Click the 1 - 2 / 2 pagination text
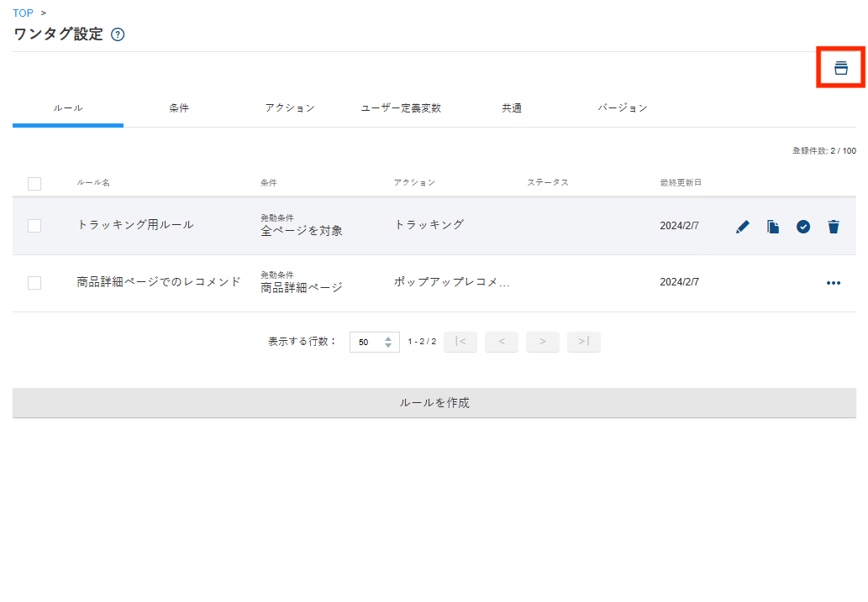868x602 pixels. (422, 342)
